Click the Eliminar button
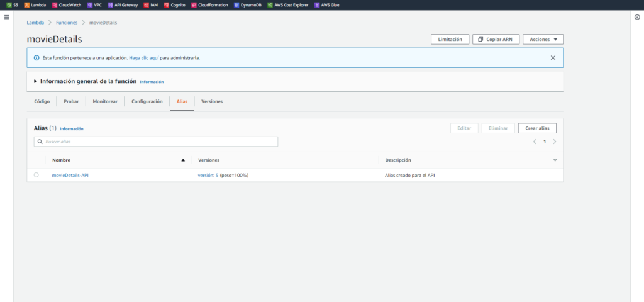This screenshot has width=644, height=302. pyautogui.click(x=498, y=128)
